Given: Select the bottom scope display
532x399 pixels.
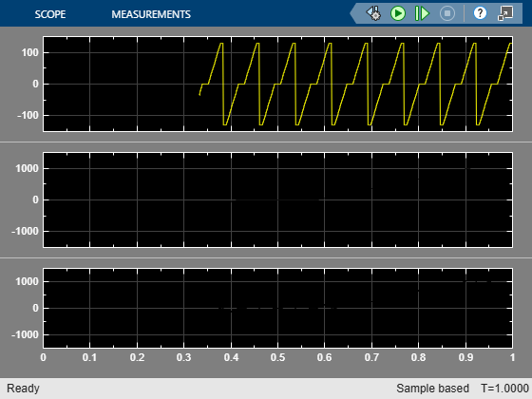Looking at the screenshot, I should tap(277, 308).
